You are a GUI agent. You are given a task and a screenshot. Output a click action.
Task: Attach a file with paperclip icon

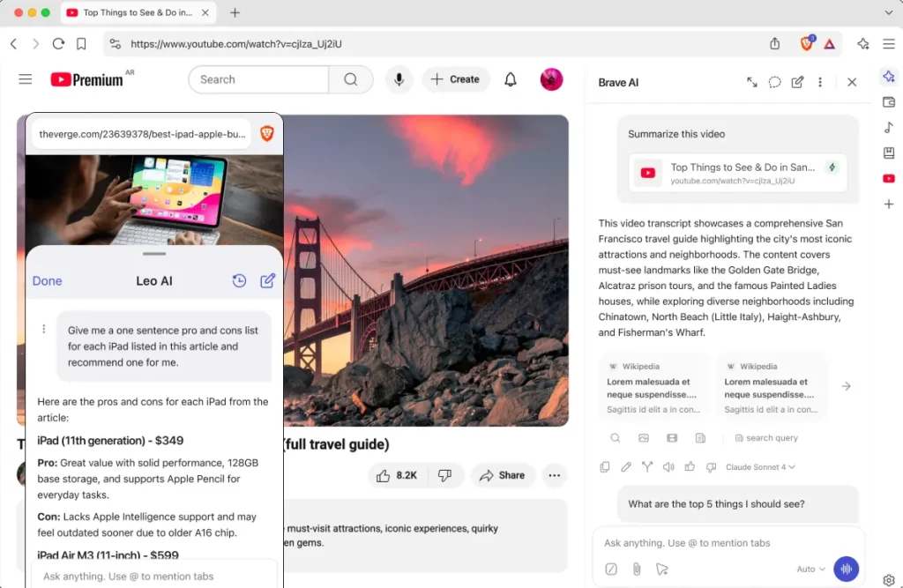point(636,569)
